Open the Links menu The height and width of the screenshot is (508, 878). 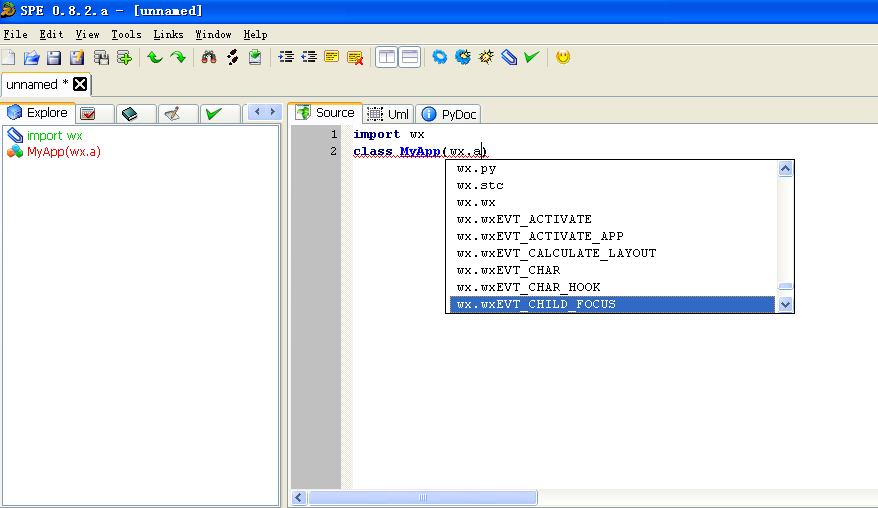click(x=169, y=35)
